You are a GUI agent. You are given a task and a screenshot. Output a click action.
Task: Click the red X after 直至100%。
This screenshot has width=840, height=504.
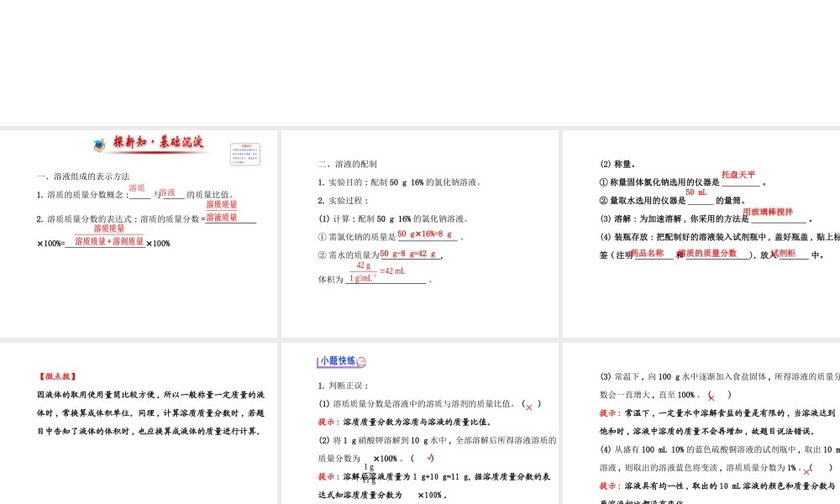[711, 396]
